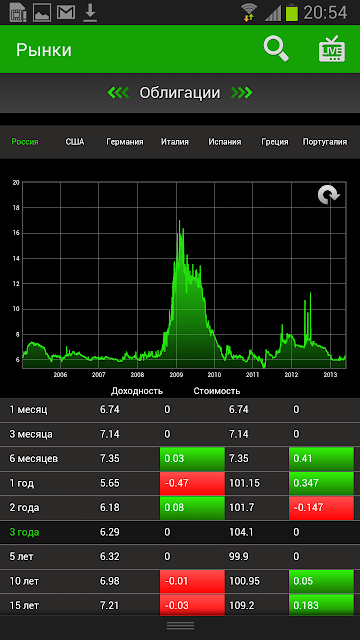This screenshot has height=640, width=360.
Task: Choose the Португалия tab
Action: click(x=325, y=142)
